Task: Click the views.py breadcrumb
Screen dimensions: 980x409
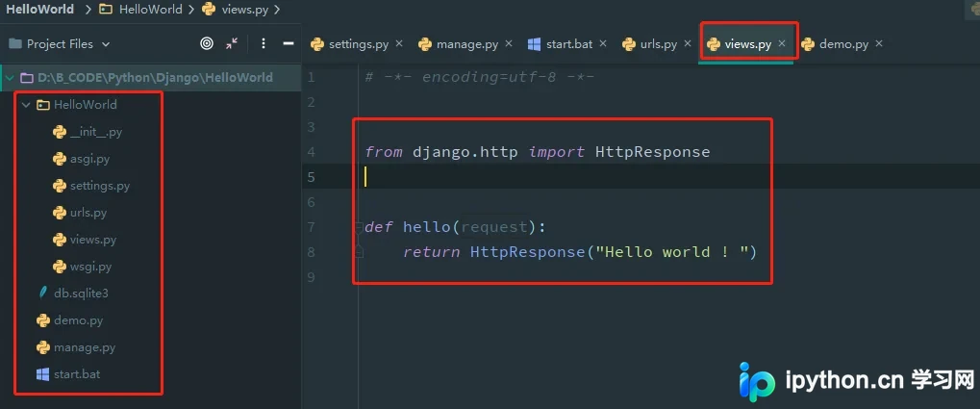Action: click(x=237, y=9)
